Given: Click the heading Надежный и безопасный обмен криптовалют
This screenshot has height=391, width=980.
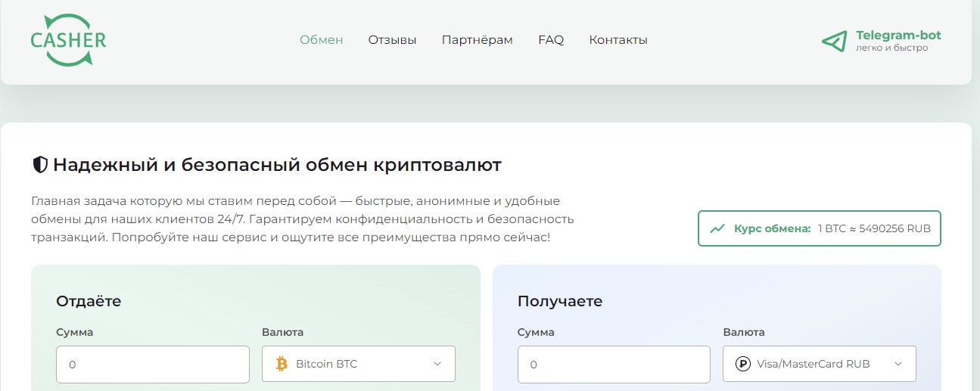Looking at the screenshot, I should point(277,164).
